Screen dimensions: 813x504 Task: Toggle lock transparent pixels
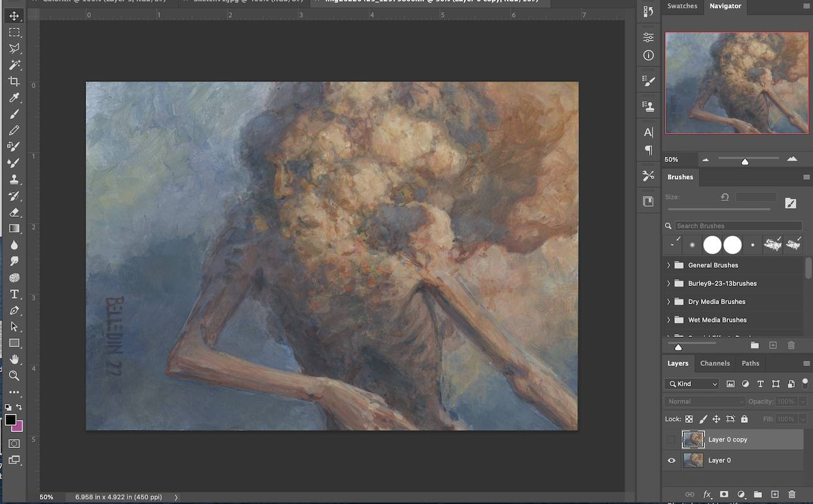pos(689,419)
